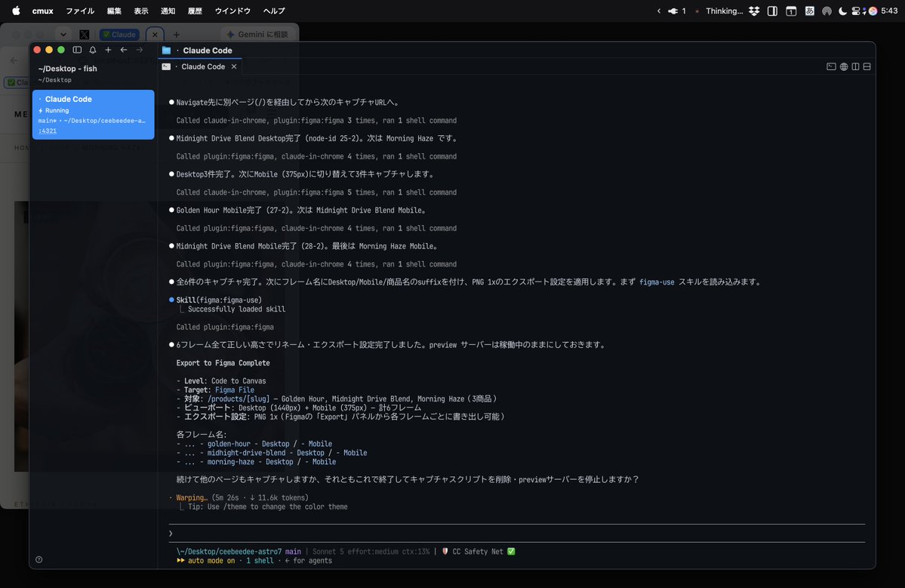Click the Siri icon in the menu bar

click(872, 11)
